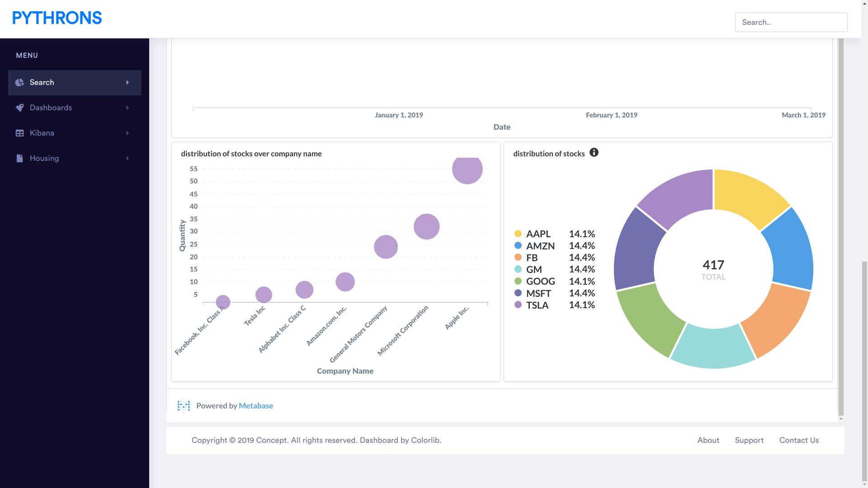Click the embedded dashboard vertical scrollbar
This screenshot has width=868, height=488.
(841, 226)
